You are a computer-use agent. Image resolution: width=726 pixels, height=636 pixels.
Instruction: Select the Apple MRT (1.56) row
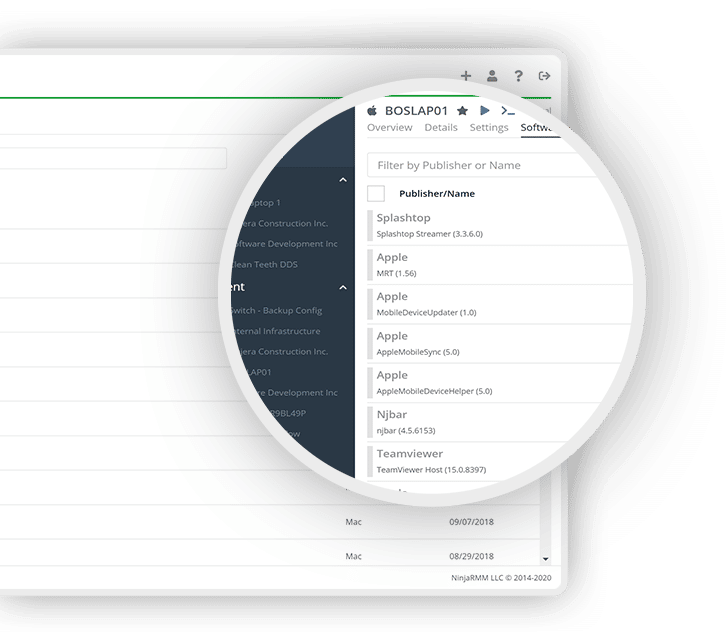(x=499, y=265)
